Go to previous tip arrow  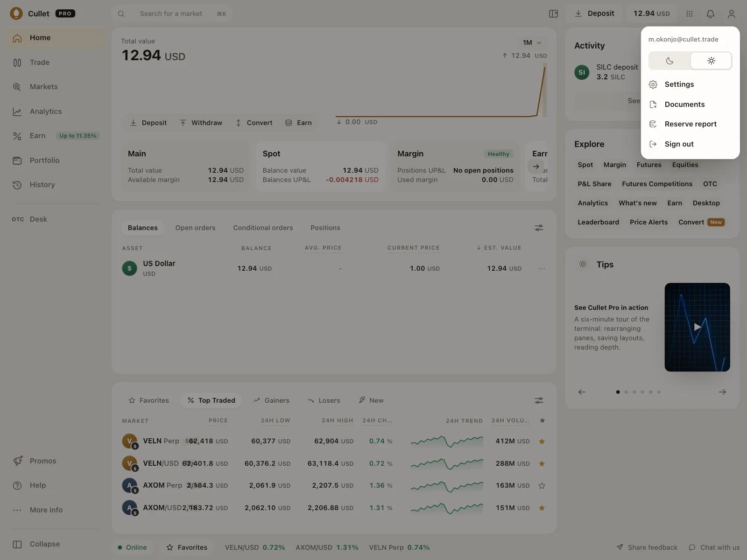tap(582, 392)
